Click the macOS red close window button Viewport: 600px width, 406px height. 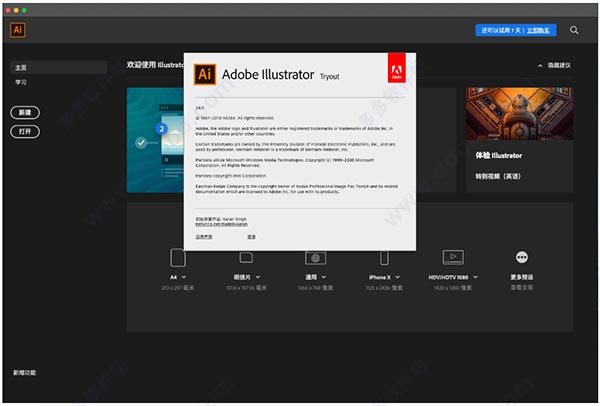point(8,10)
